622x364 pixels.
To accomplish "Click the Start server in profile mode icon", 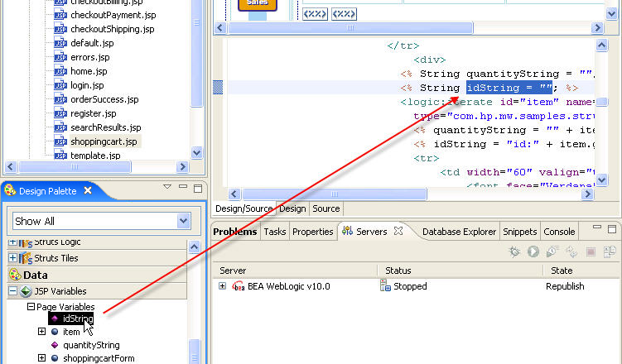I will point(552,251).
